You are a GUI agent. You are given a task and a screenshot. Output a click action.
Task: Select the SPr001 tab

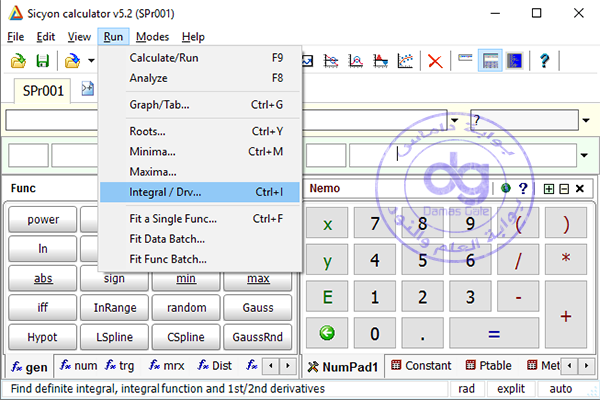43,91
